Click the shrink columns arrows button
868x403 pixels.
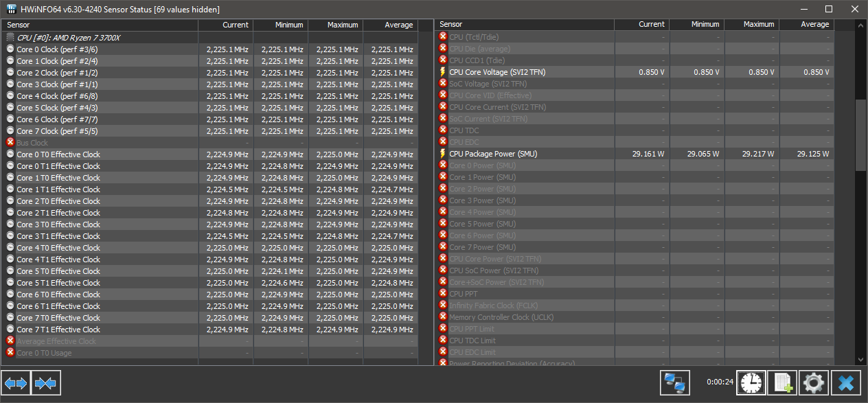(x=46, y=383)
